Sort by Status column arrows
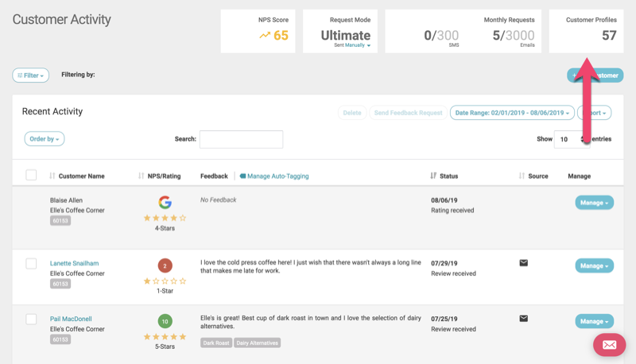The image size is (636, 364). [x=433, y=176]
